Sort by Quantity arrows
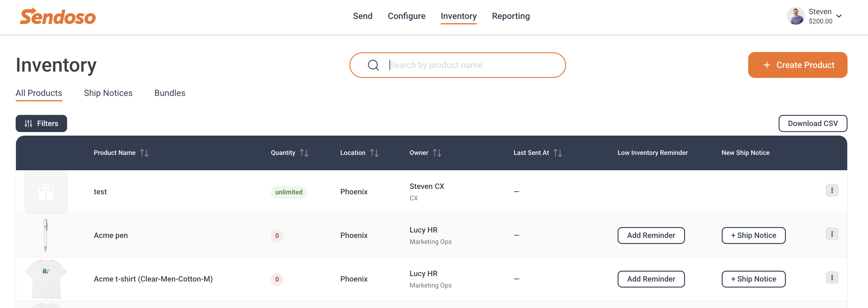868x308 pixels. 304,153
